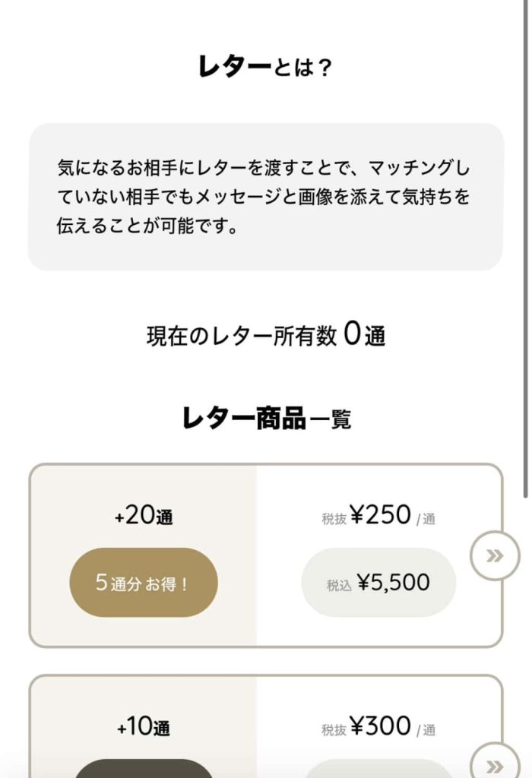The width and height of the screenshot is (532, 778).
Task: Click the レターとは？ heading
Action: tap(265, 68)
